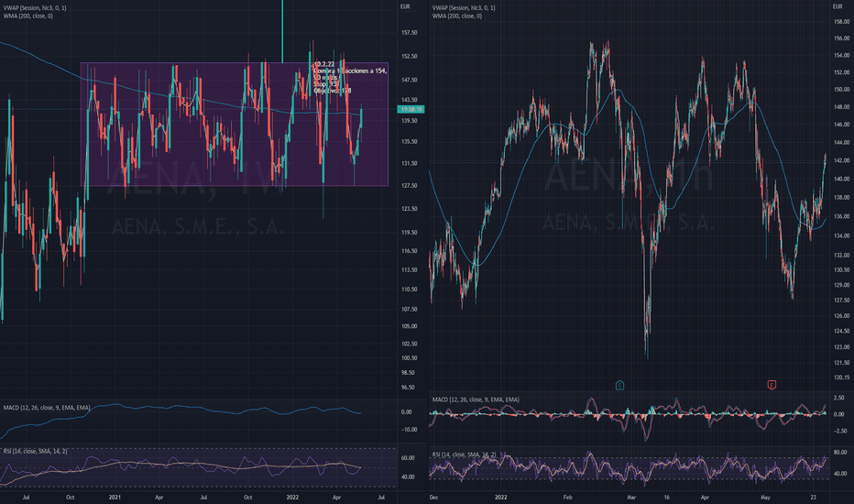Click the Dec label on right time axis
Screen dimensions: 854x504
tap(433, 498)
